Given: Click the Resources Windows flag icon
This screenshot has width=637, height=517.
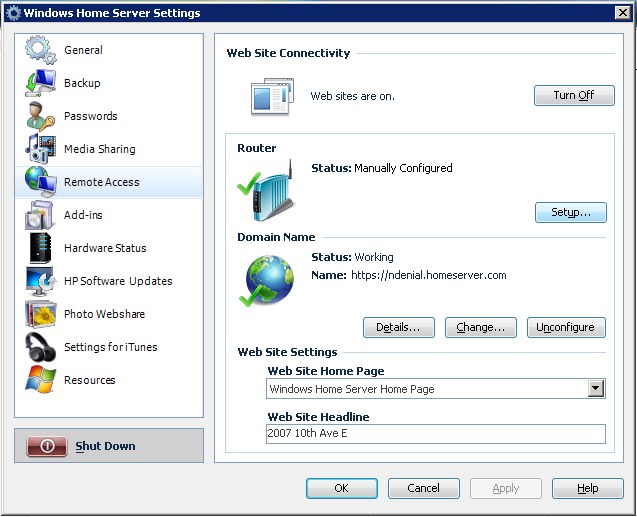Looking at the screenshot, I should pos(40,380).
